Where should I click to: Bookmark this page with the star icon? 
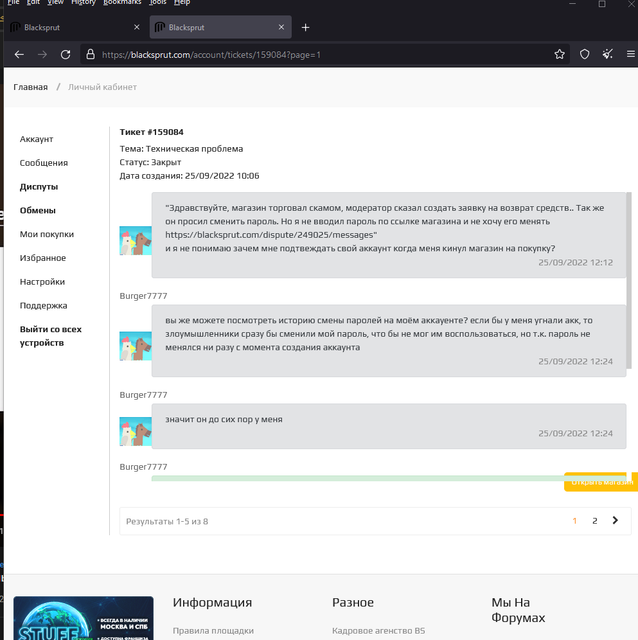(560, 54)
